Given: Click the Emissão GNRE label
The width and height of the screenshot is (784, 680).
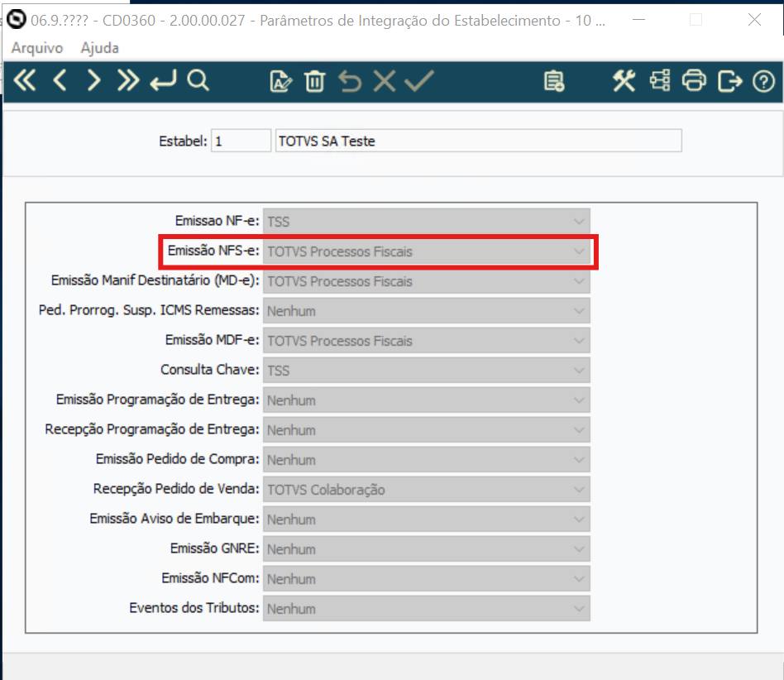Looking at the screenshot, I should [x=215, y=548].
